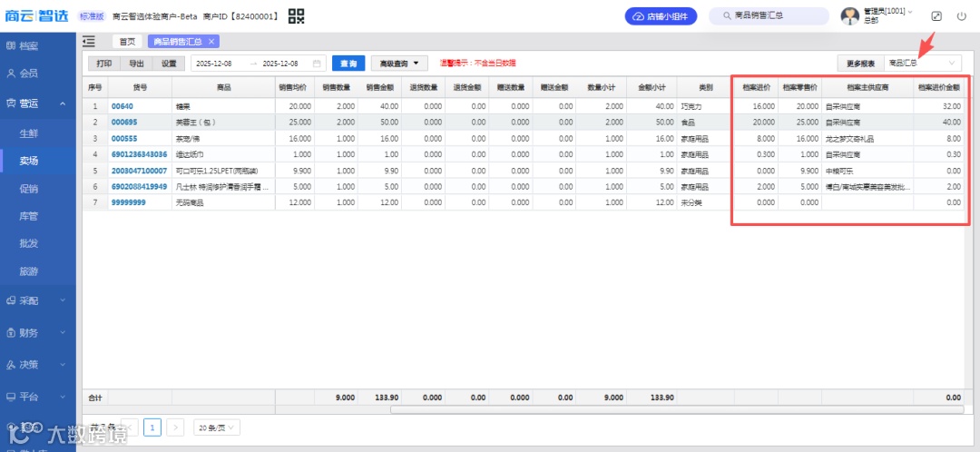Viewport: 980px width, 452px height.
Task: Click the 档案进价金额 column header
Action: [938, 87]
